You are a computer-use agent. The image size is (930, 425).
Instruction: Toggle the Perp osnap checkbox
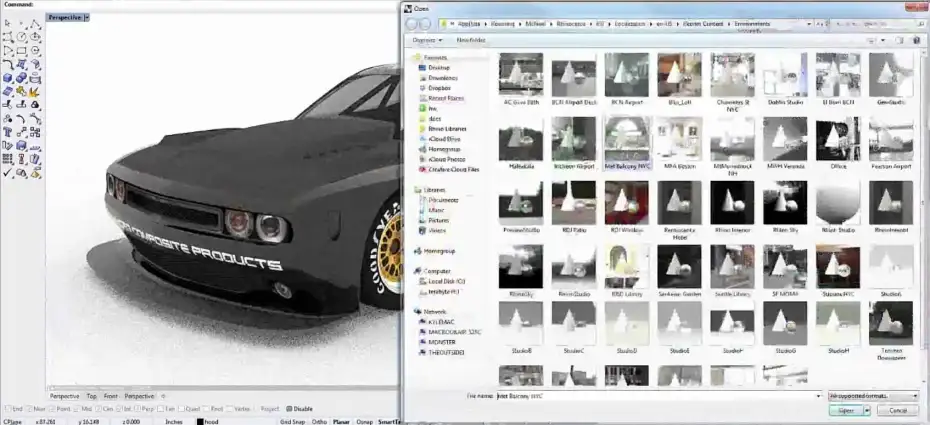138,409
